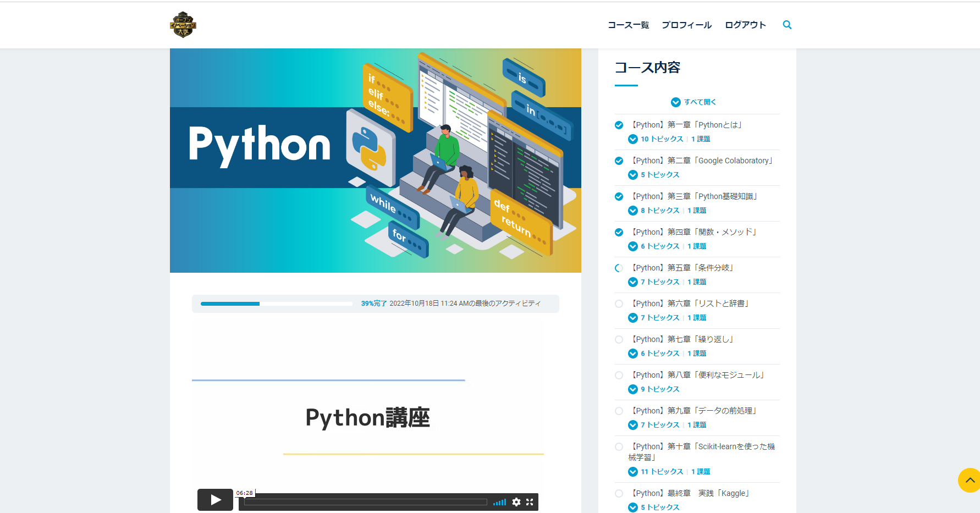Play the Python講座 video
The width and height of the screenshot is (980, 513).
[215, 500]
